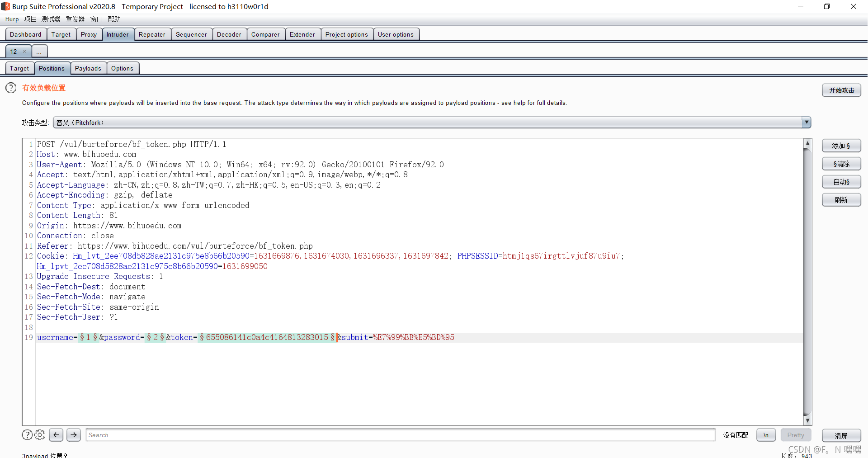Viewport: 868px width, 458px height.
Task: Switch to the Repeater tab
Action: pyautogui.click(x=152, y=34)
